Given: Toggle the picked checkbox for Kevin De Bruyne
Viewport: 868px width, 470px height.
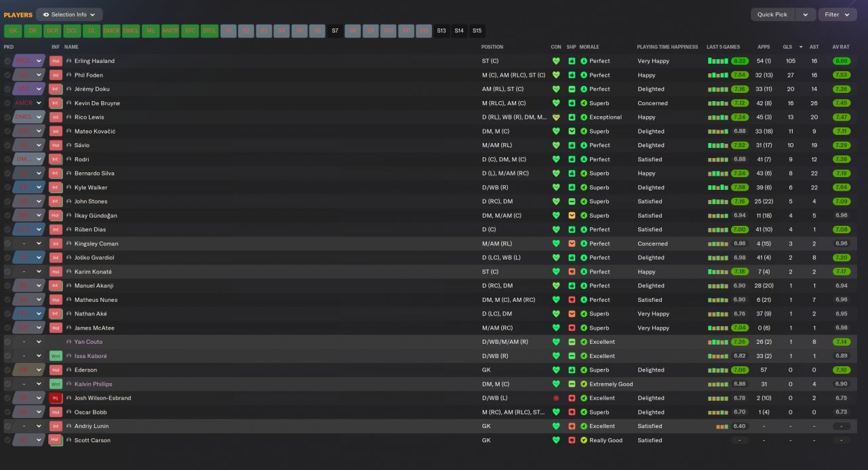Looking at the screenshot, I should coord(7,103).
